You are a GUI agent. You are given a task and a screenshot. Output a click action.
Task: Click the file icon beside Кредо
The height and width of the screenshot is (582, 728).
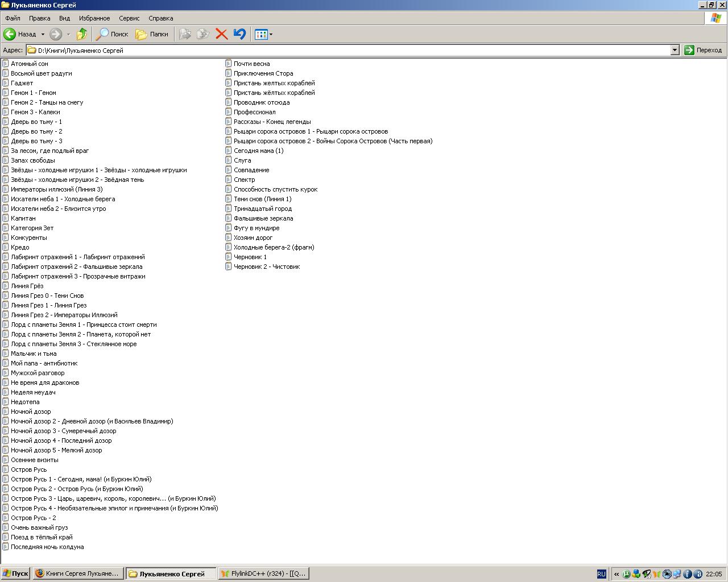coord(6,247)
